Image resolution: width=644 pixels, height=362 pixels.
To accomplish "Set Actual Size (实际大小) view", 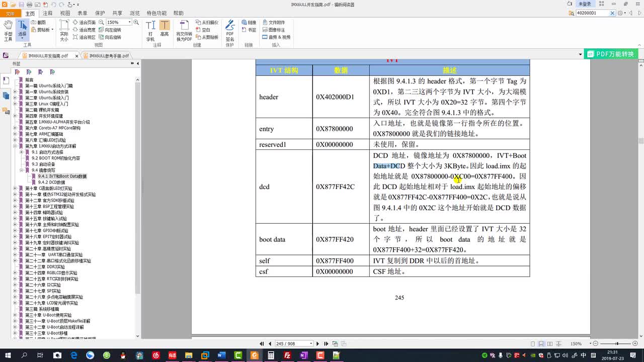I will [x=64, y=31].
